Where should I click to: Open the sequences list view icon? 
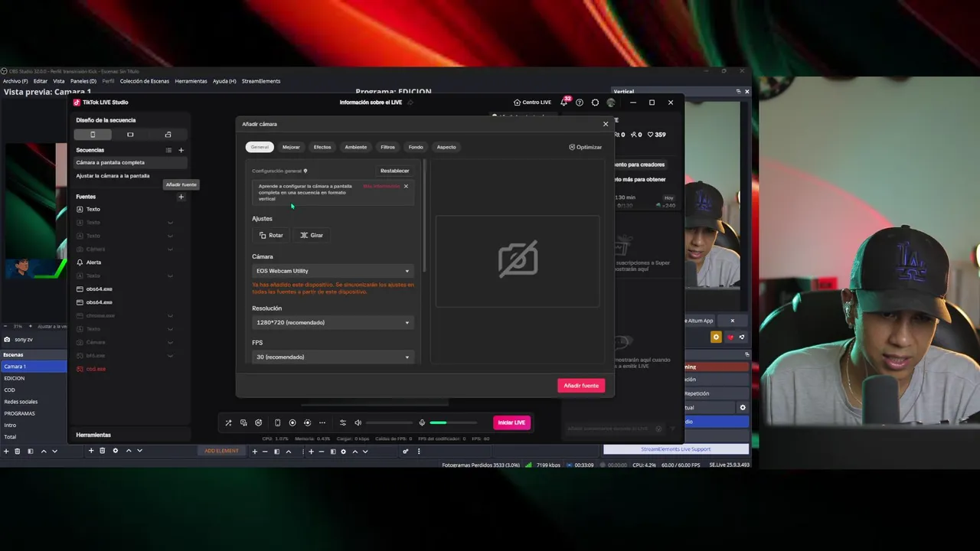tap(168, 150)
